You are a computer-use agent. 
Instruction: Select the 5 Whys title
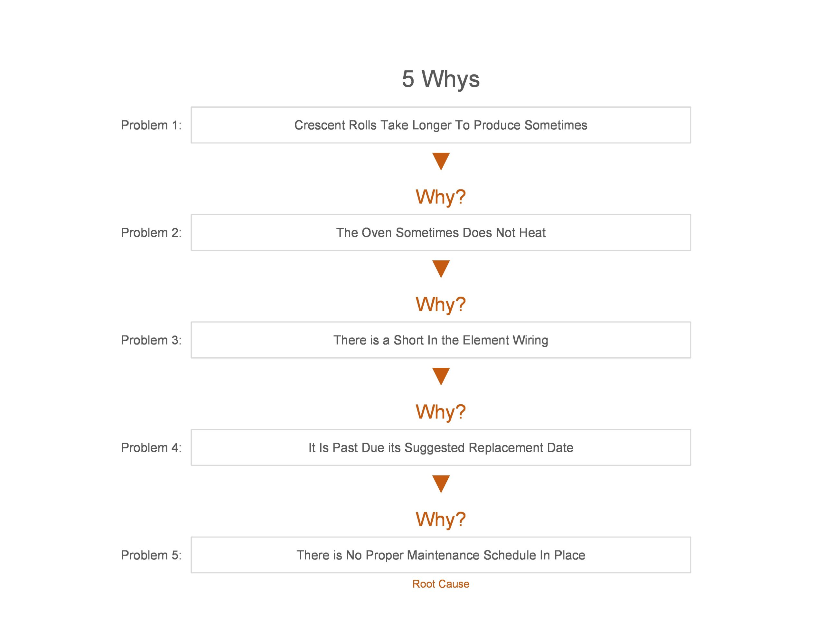click(441, 79)
